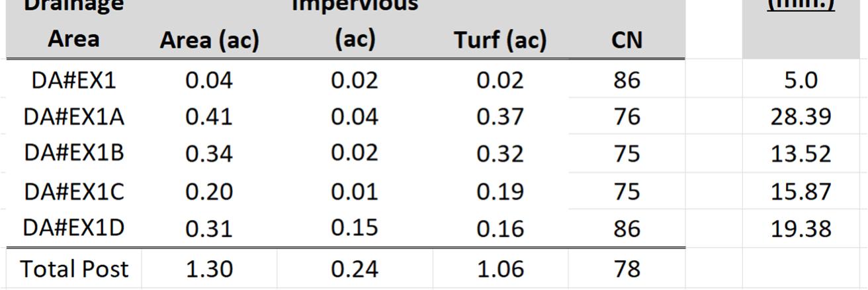
Task: Click the "Turf (ac)" header cell
Action: (x=499, y=40)
